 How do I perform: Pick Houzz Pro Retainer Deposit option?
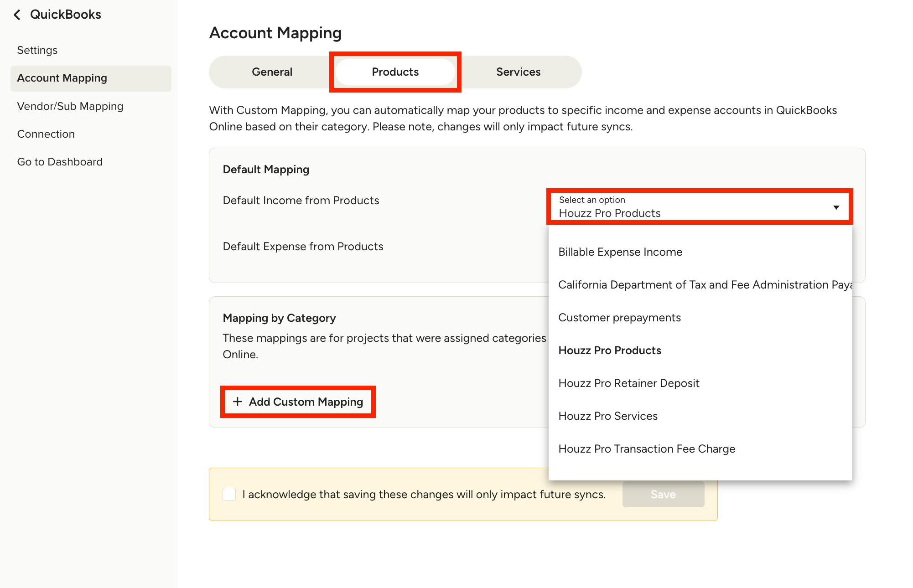click(x=628, y=383)
